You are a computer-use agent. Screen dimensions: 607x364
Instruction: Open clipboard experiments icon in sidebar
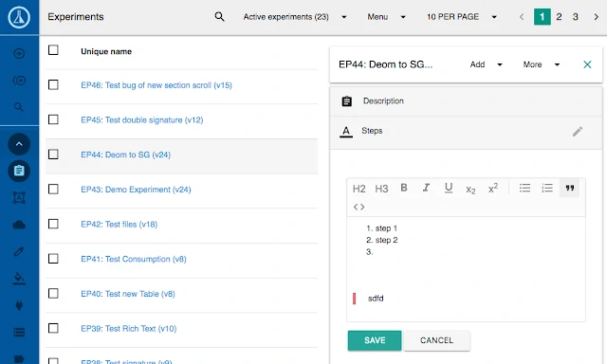19,171
